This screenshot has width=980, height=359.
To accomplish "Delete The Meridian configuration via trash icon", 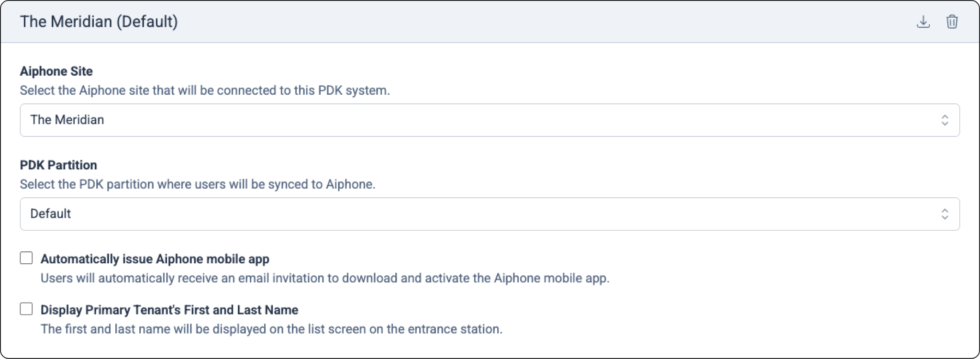I will click(952, 22).
